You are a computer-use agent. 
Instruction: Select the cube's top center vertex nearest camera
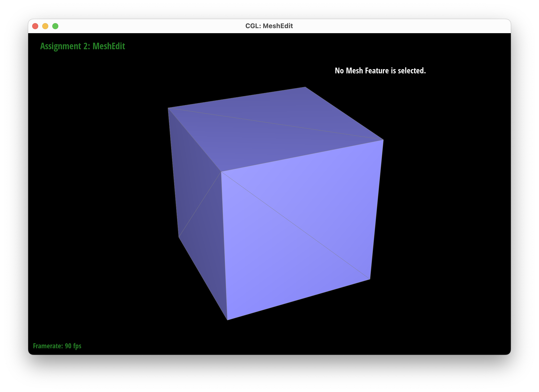click(x=221, y=172)
